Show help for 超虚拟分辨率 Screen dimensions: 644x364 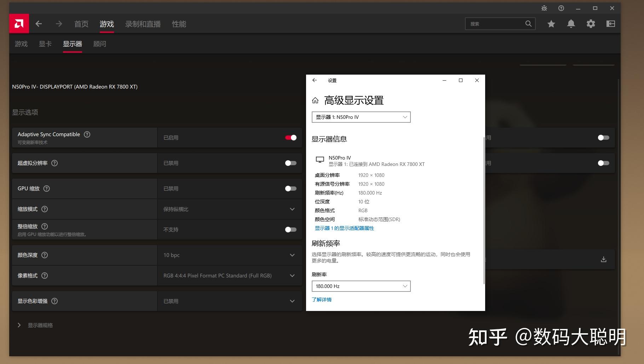tap(54, 163)
